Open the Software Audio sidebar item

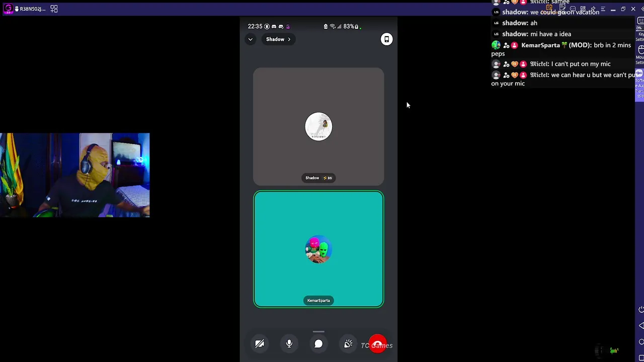click(639, 84)
